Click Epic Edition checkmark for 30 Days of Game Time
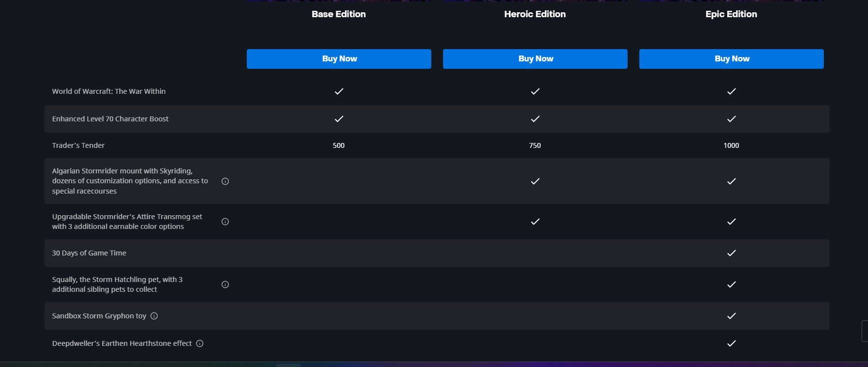The height and width of the screenshot is (367, 868). (x=731, y=253)
